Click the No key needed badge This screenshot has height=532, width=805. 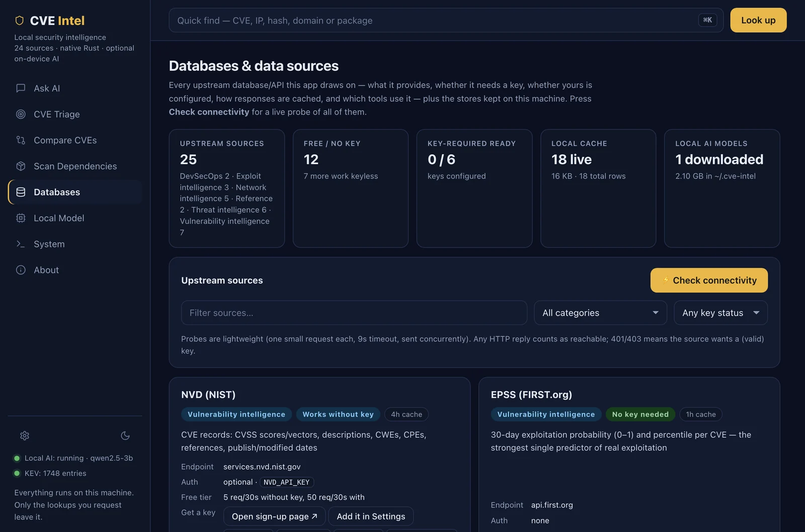point(640,414)
